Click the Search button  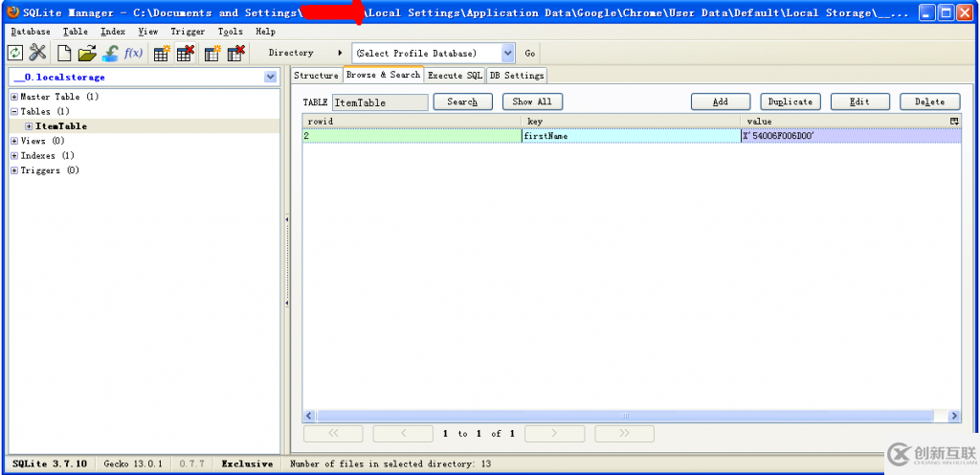(x=462, y=102)
